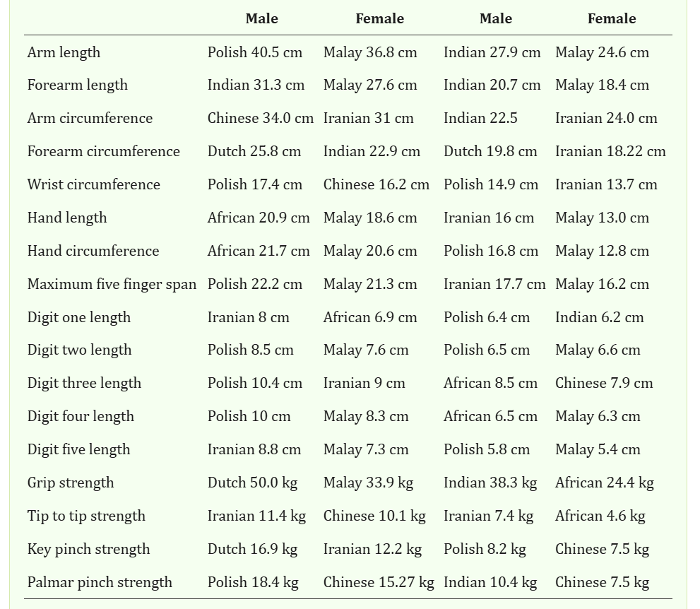This screenshot has width=700, height=609.
Task: Click the Digit three length label
Action: (84, 383)
